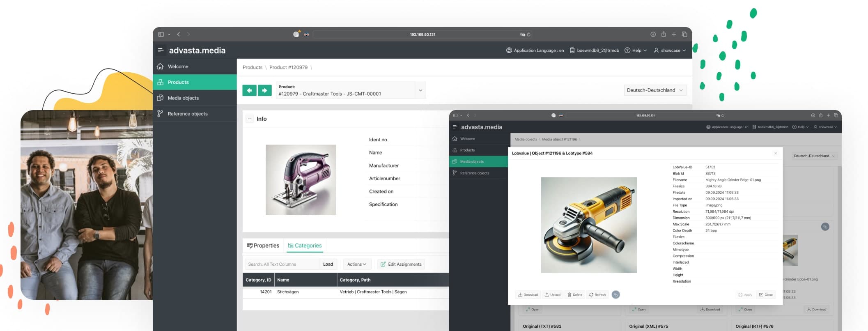Viewport: 868px width, 331px height.
Task: Toggle the browser sidebar icon in the Products window
Action: (x=161, y=34)
